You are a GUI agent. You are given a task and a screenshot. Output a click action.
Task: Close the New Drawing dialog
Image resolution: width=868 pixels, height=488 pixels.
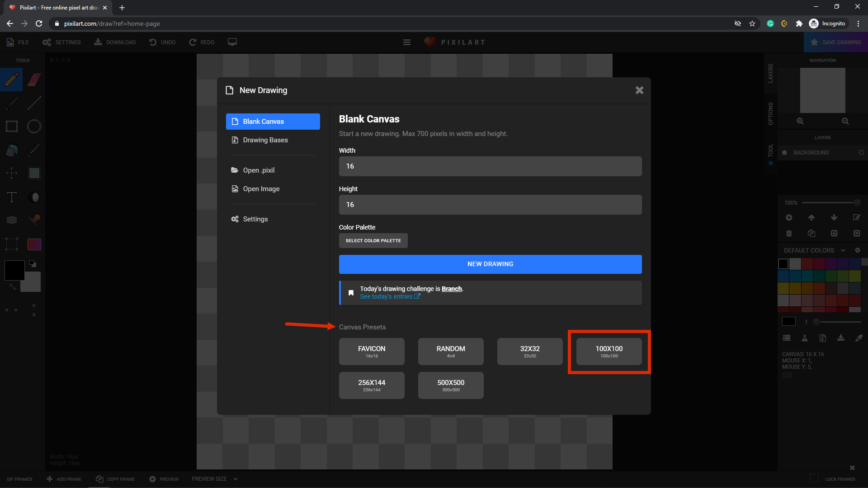(x=639, y=90)
